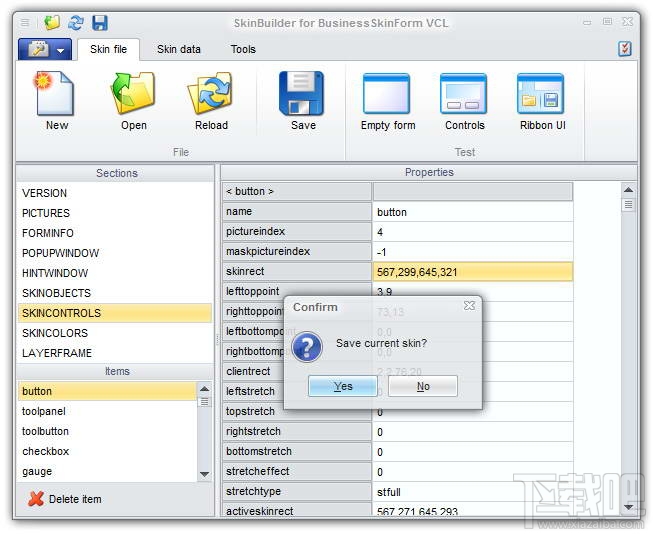Click Items list scroll up arrow
Screen dimensions: 653x534
click(204, 389)
